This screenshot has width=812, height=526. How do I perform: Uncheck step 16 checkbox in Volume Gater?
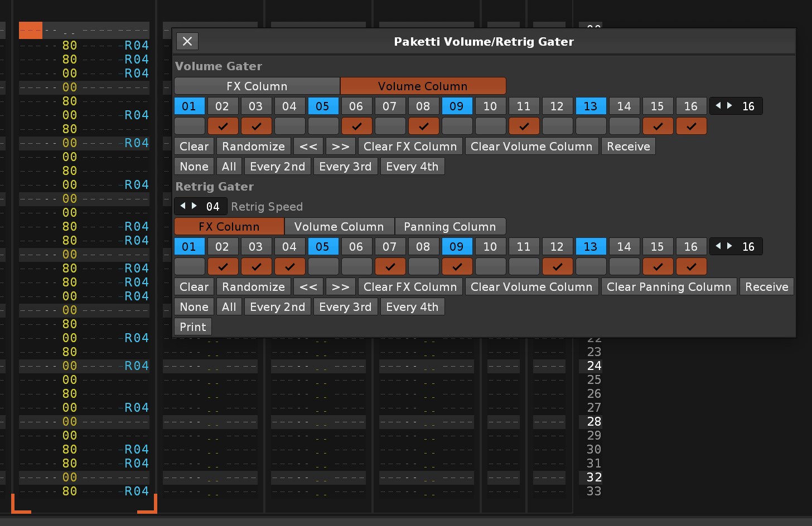(x=692, y=126)
